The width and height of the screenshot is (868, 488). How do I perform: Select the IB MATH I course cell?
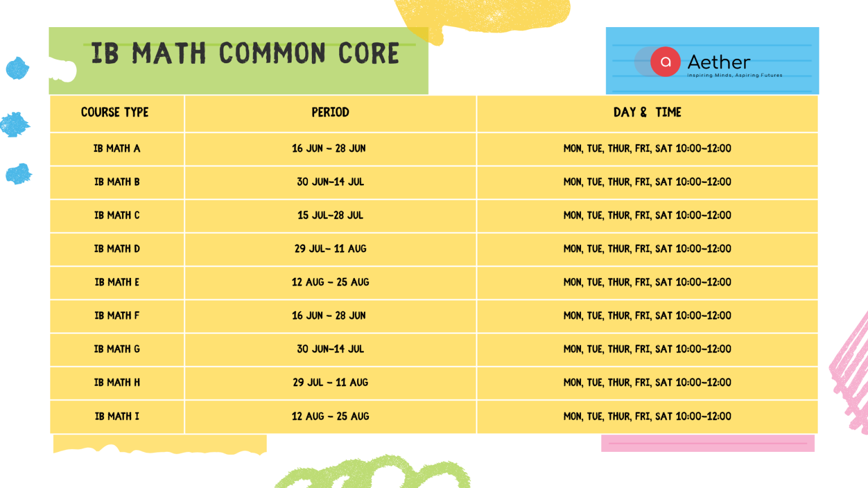117,416
